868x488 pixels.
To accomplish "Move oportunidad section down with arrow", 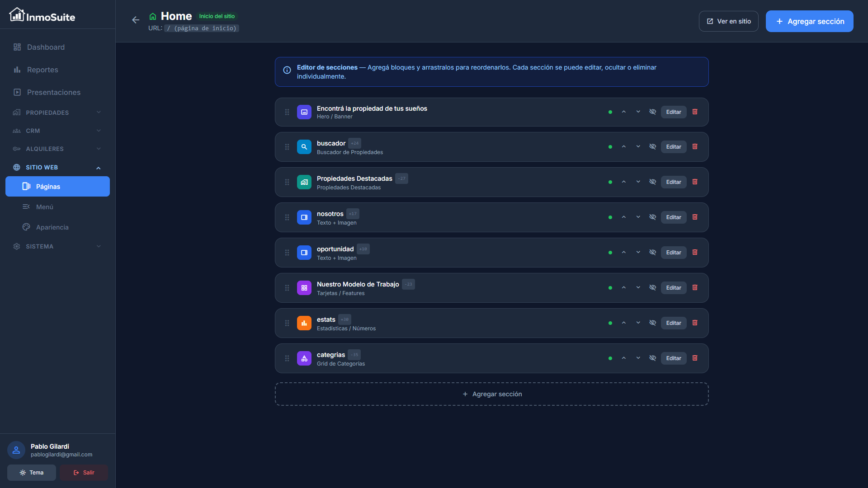I will [x=638, y=253].
